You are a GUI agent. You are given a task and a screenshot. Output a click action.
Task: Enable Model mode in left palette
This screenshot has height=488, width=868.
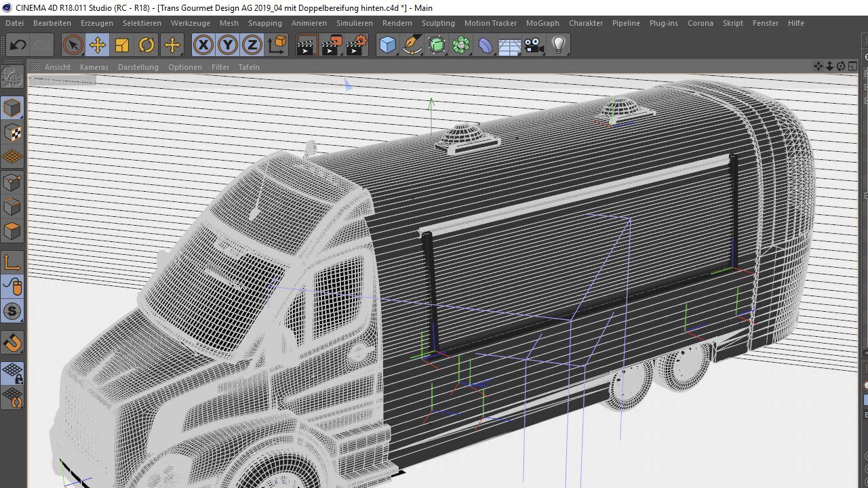coord(12,108)
